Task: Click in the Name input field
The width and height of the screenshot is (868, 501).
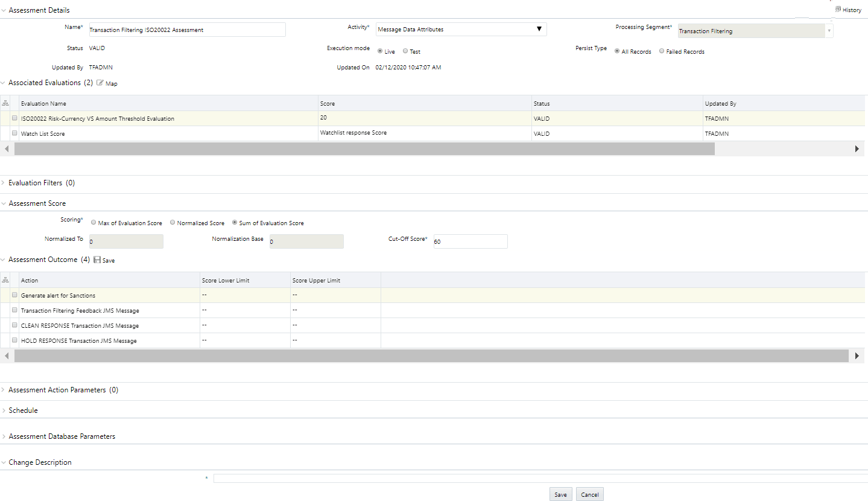Action: (x=187, y=30)
